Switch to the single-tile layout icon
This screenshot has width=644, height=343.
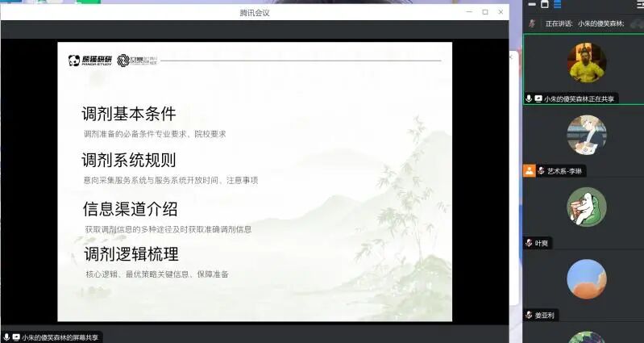coord(544,5)
